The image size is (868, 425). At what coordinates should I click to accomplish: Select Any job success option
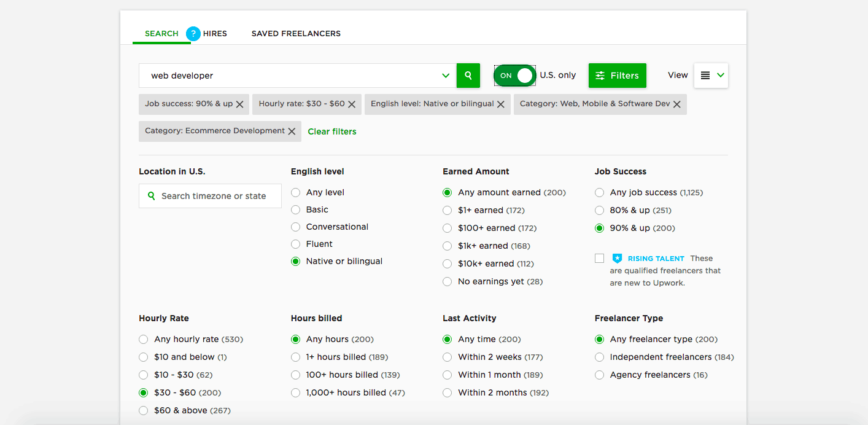pyautogui.click(x=600, y=192)
